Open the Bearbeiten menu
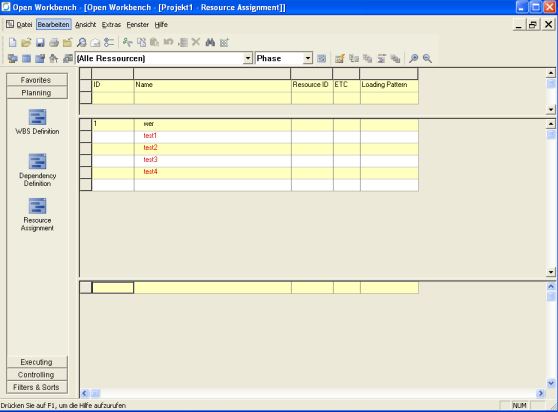This screenshot has height=412, width=558. [53, 25]
